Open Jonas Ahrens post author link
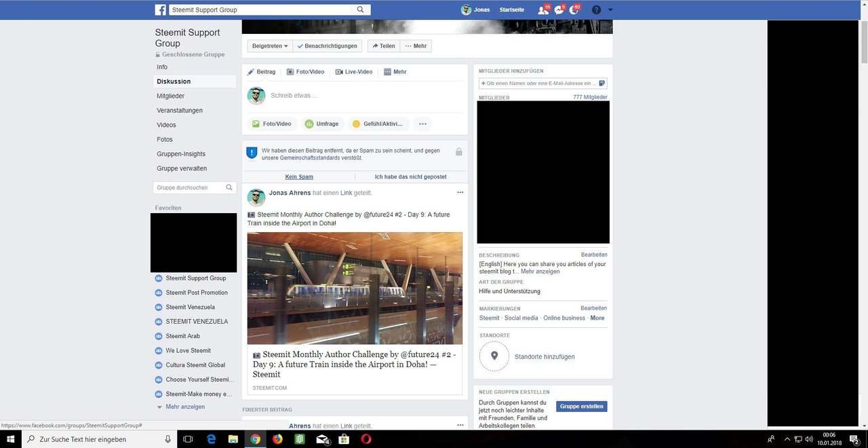This screenshot has width=868, height=448. point(290,193)
